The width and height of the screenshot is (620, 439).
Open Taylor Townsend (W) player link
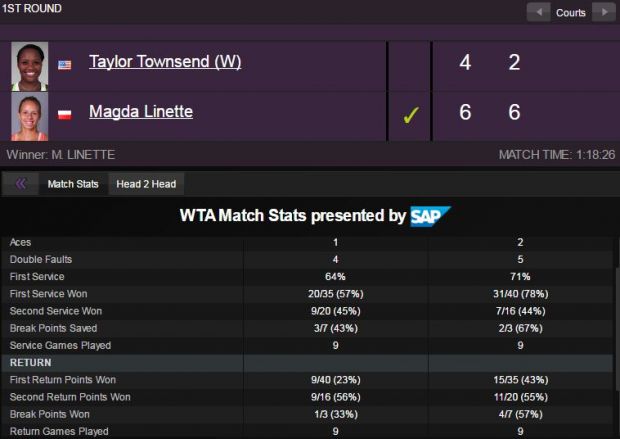[165, 62]
